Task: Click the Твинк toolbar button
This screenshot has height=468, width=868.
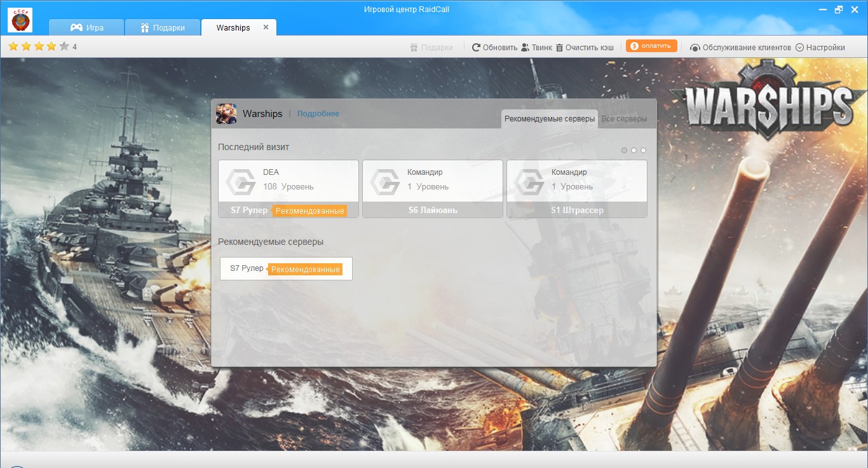Action: click(x=537, y=47)
